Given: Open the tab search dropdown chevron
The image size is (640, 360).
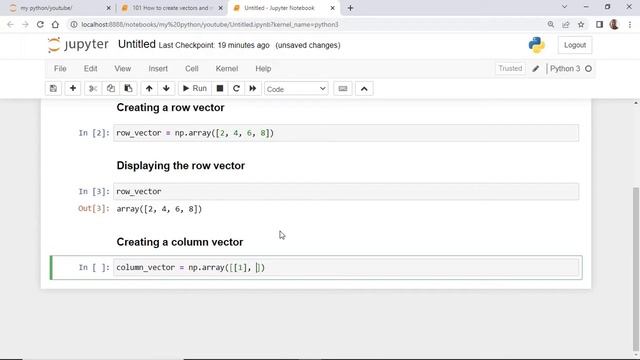Looking at the screenshot, I should (x=564, y=7).
